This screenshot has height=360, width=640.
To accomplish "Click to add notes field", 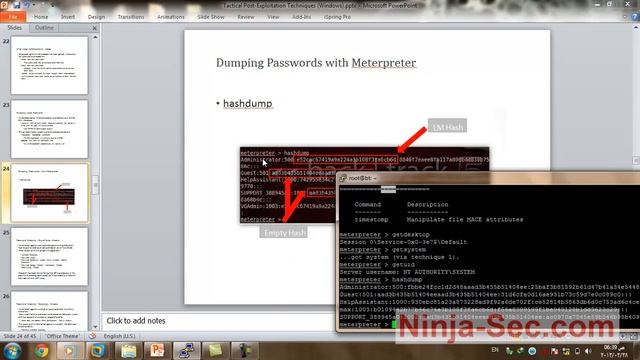I will click(218, 321).
